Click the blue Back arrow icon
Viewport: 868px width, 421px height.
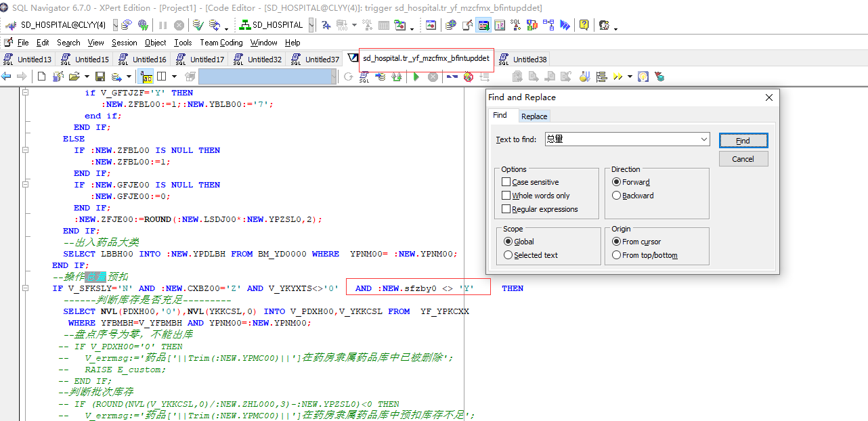pyautogui.click(x=7, y=76)
